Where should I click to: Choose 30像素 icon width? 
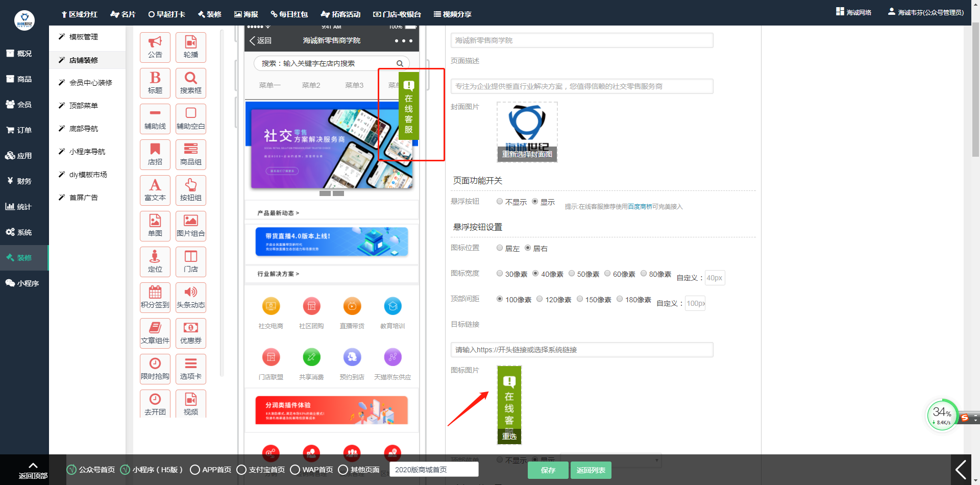point(500,274)
